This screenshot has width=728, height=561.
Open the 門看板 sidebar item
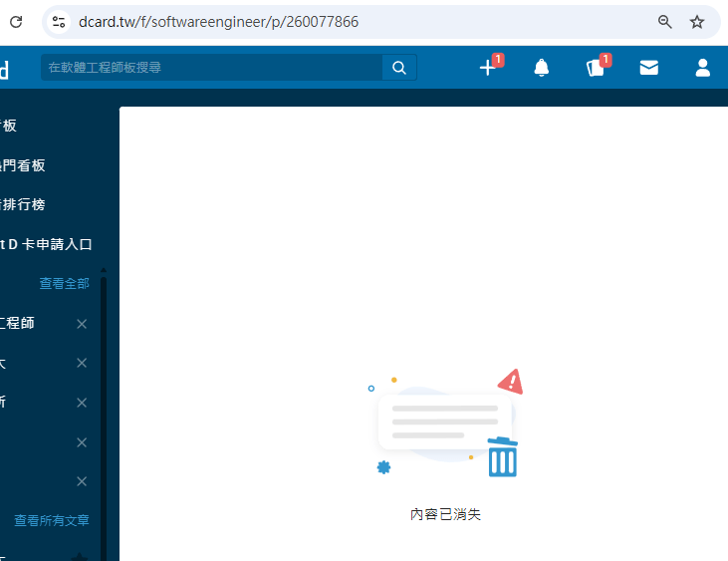(x=22, y=165)
